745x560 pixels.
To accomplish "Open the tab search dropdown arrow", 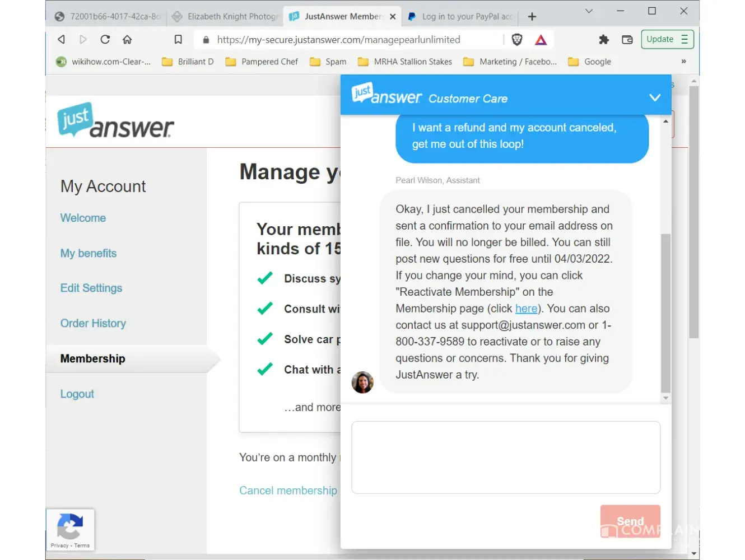I will (589, 11).
